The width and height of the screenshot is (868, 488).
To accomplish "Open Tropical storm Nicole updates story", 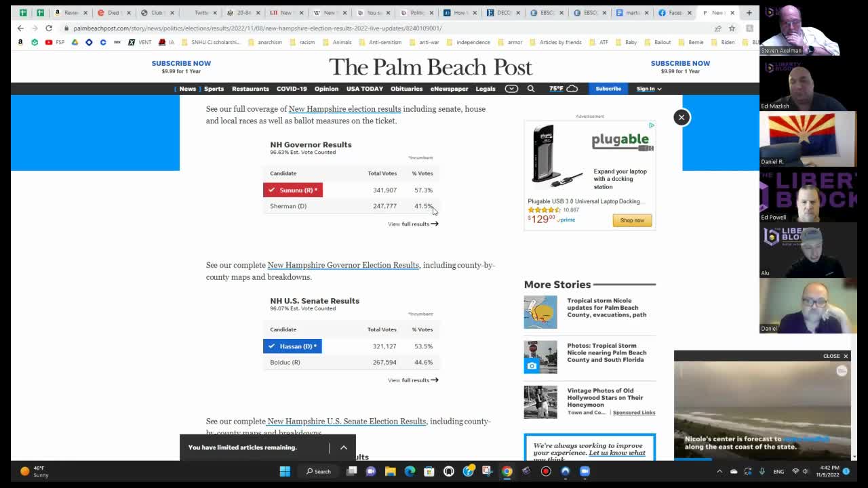I will click(607, 308).
